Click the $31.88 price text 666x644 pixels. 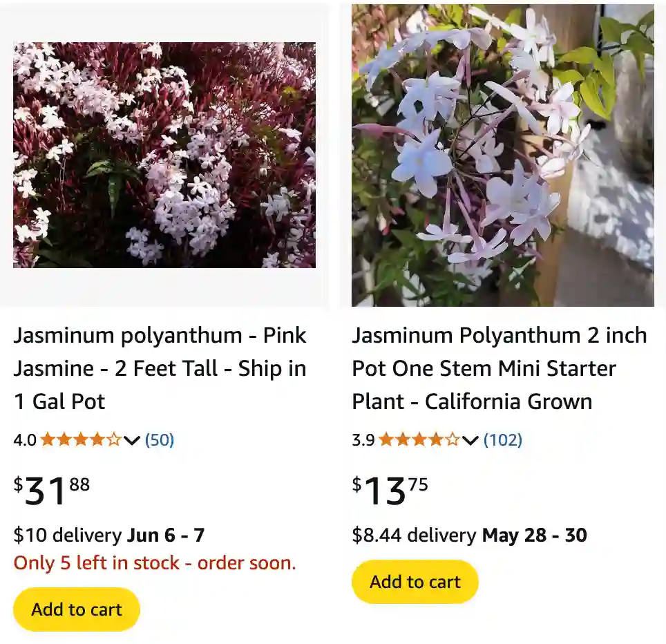coord(50,489)
